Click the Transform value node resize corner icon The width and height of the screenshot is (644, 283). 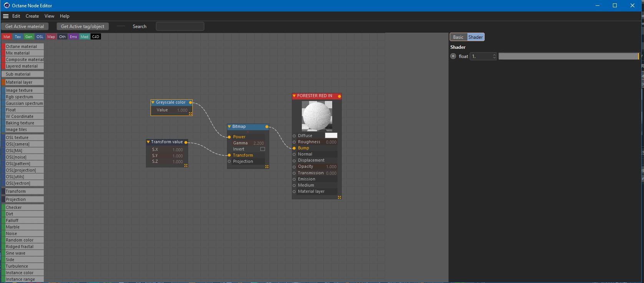[186, 165]
